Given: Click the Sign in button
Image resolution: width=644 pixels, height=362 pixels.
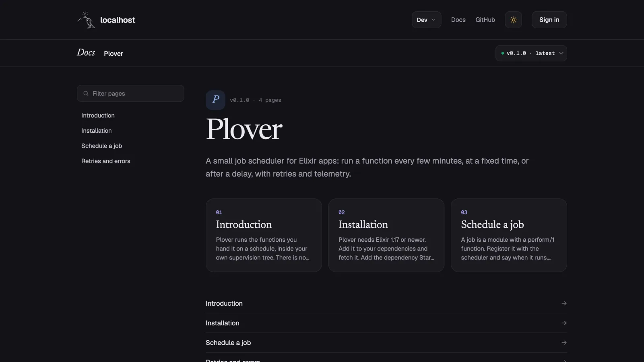Looking at the screenshot, I should 549,20.
